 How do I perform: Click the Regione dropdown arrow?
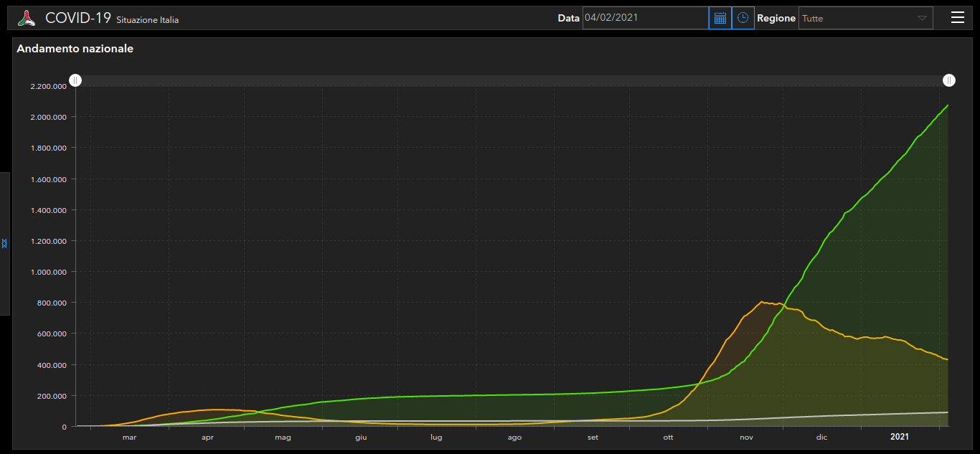(922, 19)
